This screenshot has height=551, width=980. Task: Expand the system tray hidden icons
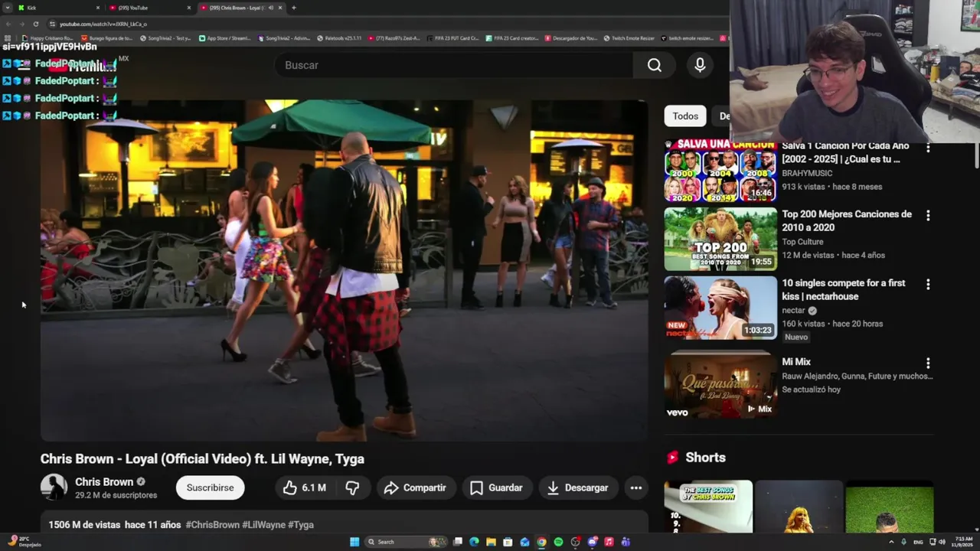click(890, 542)
